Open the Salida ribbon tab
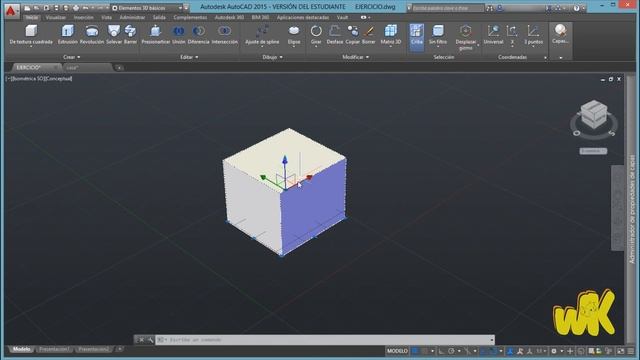This screenshot has height=360, width=640. point(159,18)
